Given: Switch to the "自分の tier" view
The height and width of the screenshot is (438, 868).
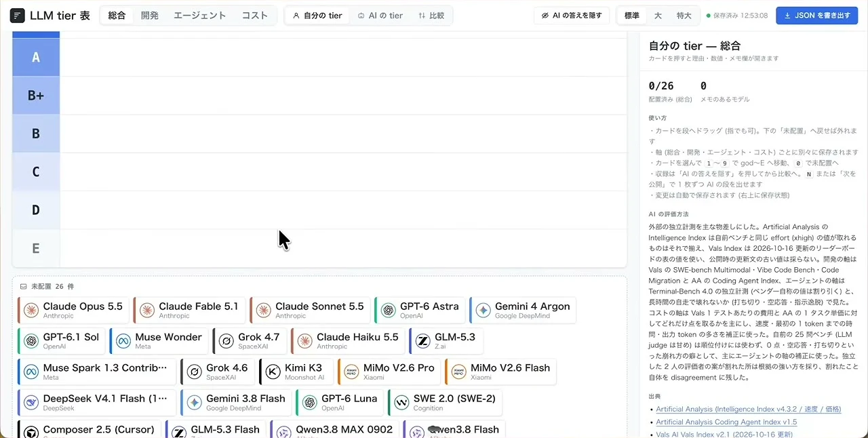Looking at the screenshot, I should coord(317,16).
